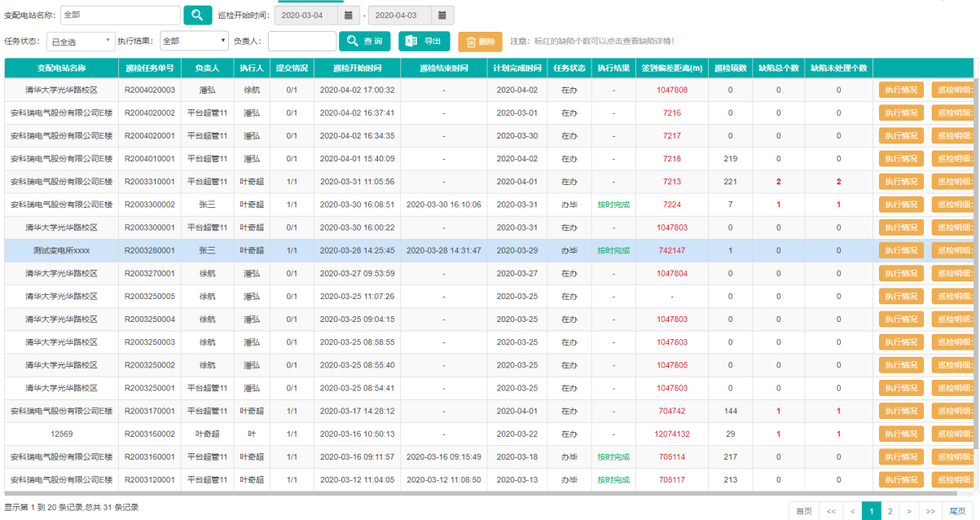This screenshot has height=520, width=980.
Task: Click the 删除 trash button
Action: pyautogui.click(x=480, y=42)
